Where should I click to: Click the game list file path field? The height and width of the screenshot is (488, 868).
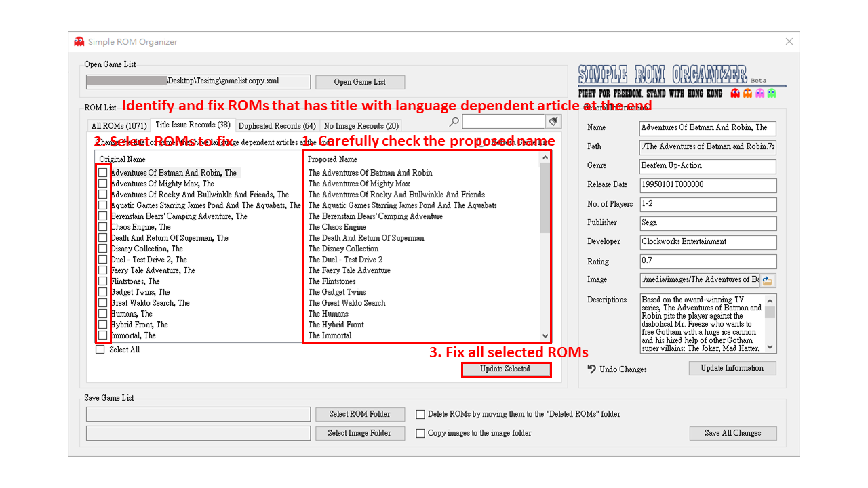coord(198,81)
